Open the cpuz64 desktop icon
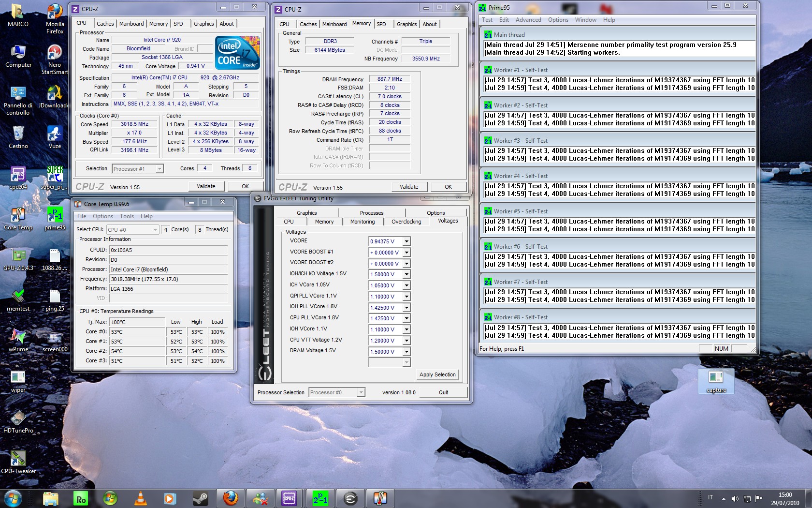Screen dimensions: 812x508 [x=18, y=178]
